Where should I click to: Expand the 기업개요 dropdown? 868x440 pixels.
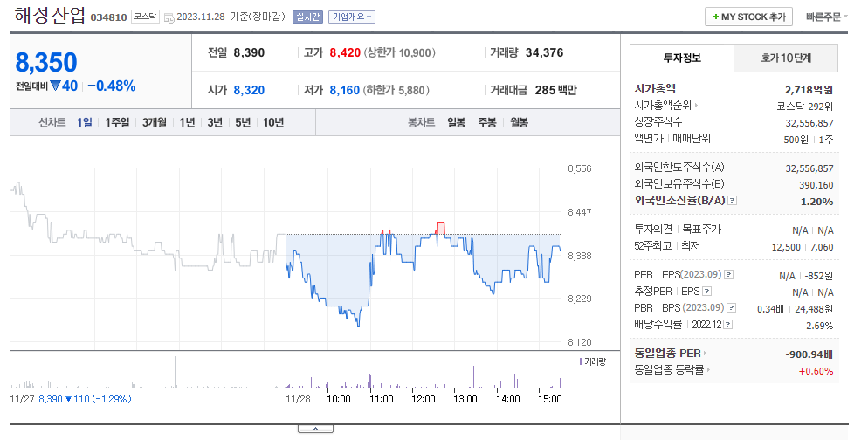352,17
